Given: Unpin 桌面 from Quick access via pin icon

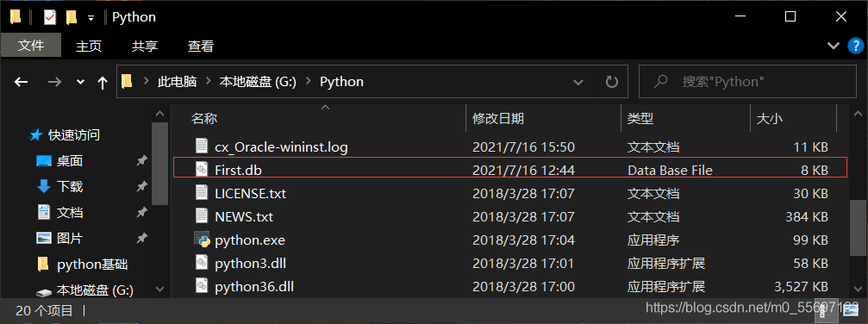Looking at the screenshot, I should tap(141, 160).
